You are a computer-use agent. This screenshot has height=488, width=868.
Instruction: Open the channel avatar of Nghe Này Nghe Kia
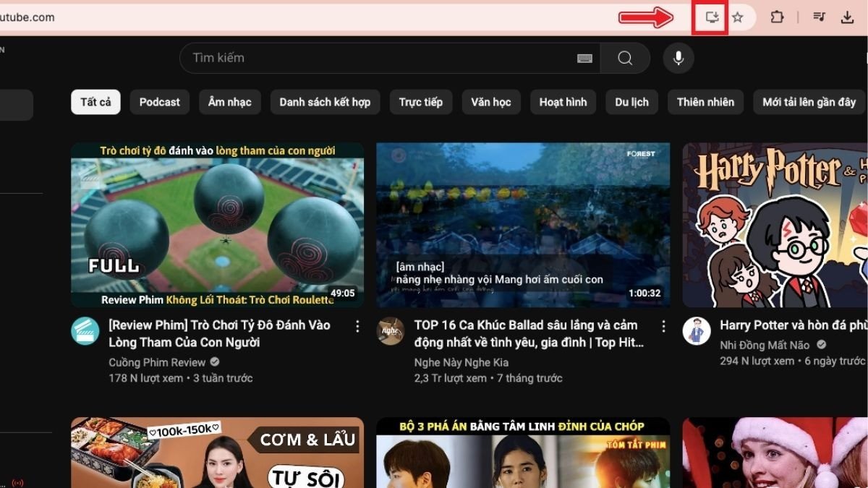pos(389,332)
